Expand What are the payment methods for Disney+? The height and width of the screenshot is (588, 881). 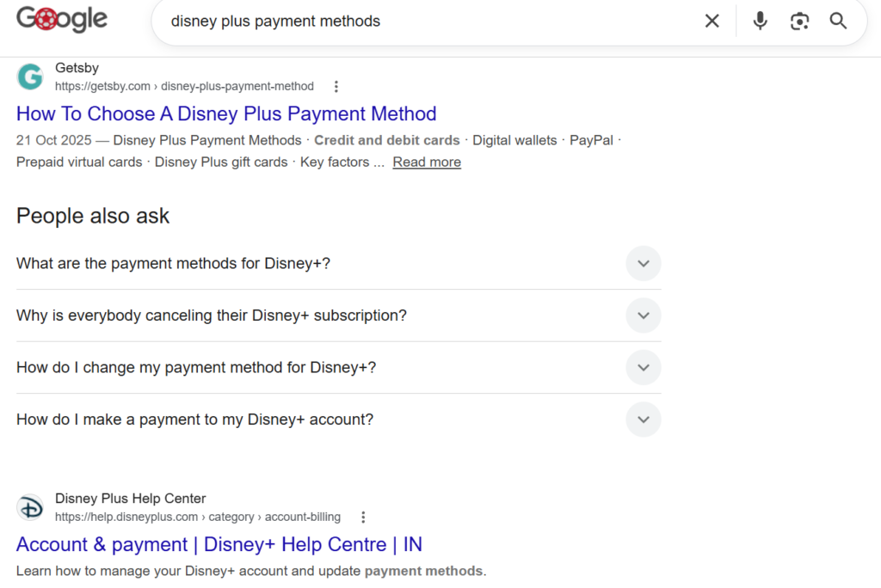click(338, 263)
